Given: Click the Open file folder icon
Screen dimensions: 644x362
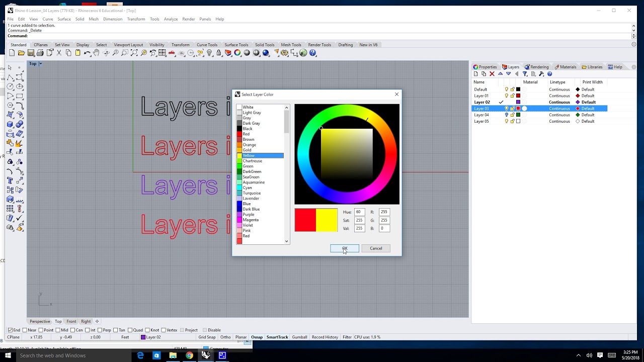Looking at the screenshot, I should pyautogui.click(x=21, y=53).
